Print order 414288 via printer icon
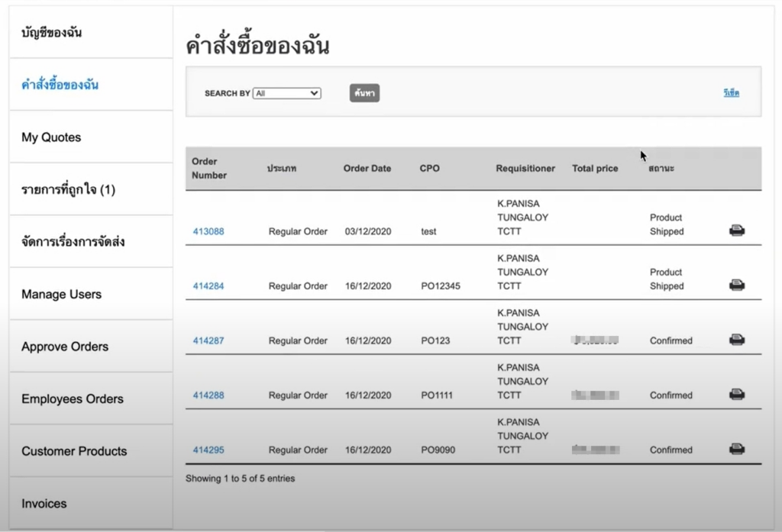The width and height of the screenshot is (782, 532). point(736,395)
